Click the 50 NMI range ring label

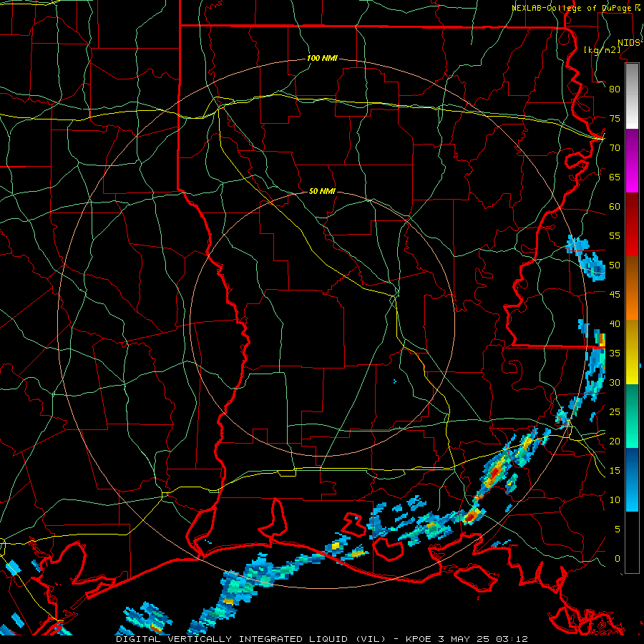tap(322, 191)
